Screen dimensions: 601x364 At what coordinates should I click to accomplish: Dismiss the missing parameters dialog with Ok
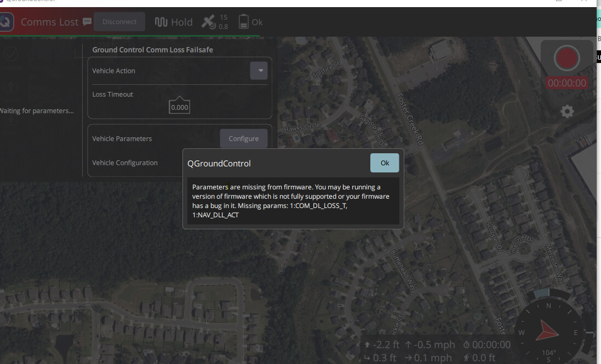pyautogui.click(x=385, y=163)
